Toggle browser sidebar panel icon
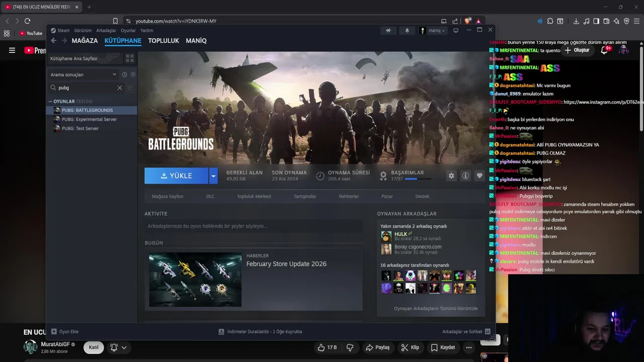 [x=596, y=21]
